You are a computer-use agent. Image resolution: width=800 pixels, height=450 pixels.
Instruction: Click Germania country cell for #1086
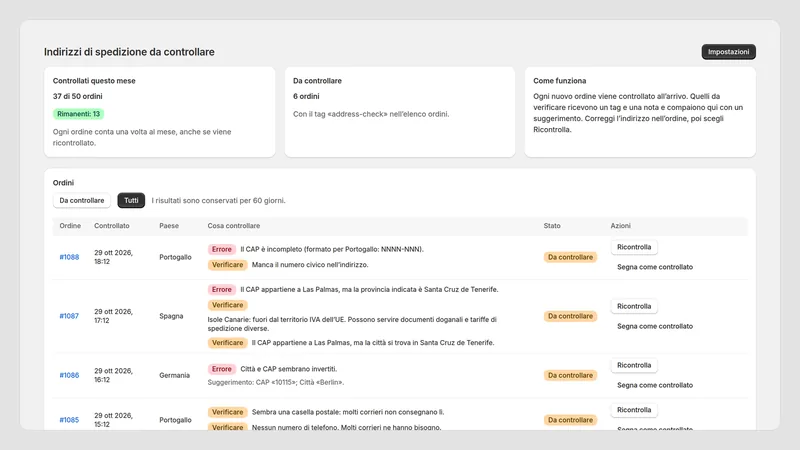(174, 375)
